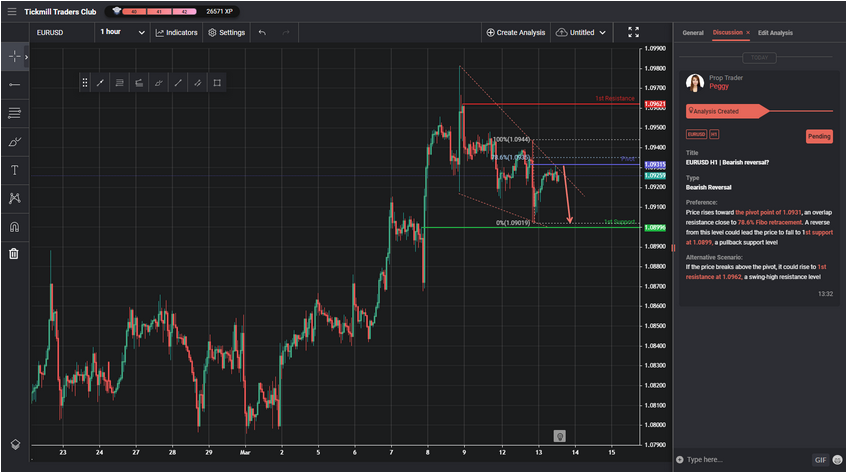The height and width of the screenshot is (472, 846).
Task: Click the 1st Support line label
Action: pyautogui.click(x=619, y=222)
